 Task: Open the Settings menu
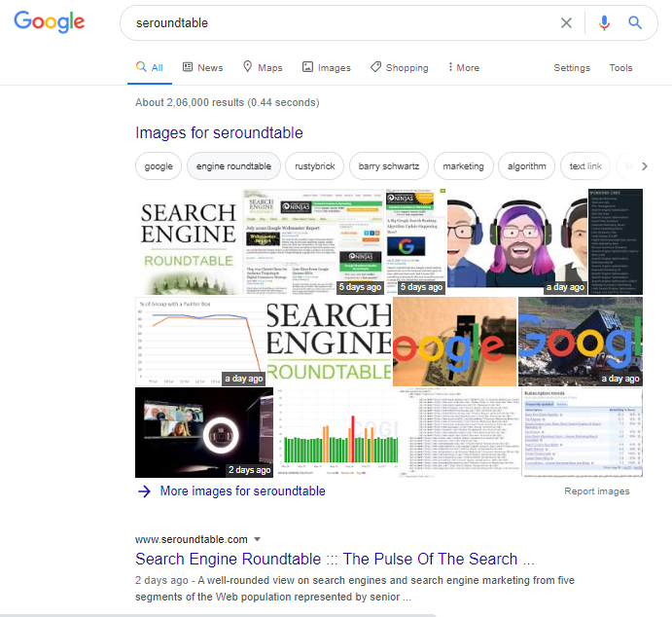coord(572,68)
